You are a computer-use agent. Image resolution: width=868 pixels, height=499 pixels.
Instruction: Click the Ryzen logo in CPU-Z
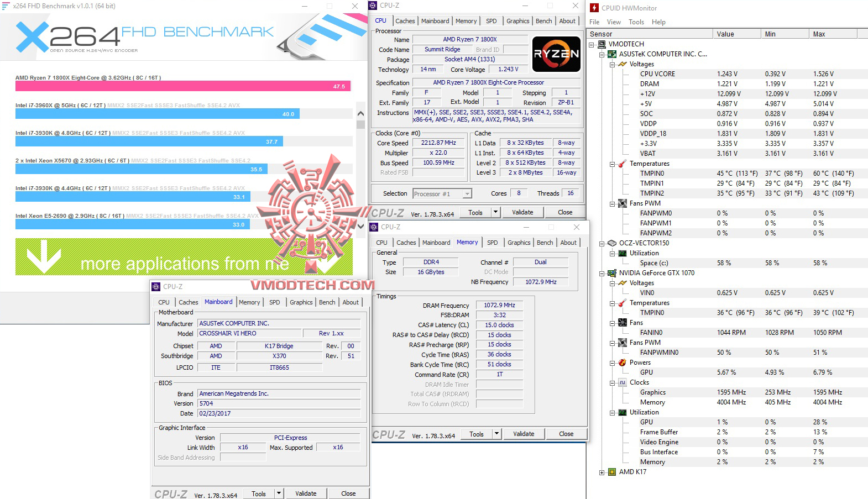pyautogui.click(x=556, y=54)
